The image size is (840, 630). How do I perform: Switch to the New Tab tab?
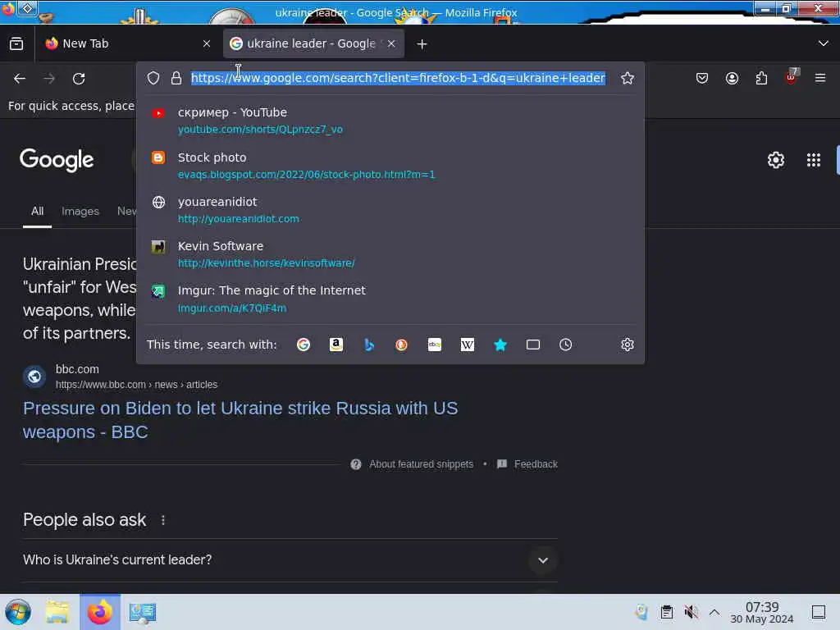pyautogui.click(x=128, y=43)
